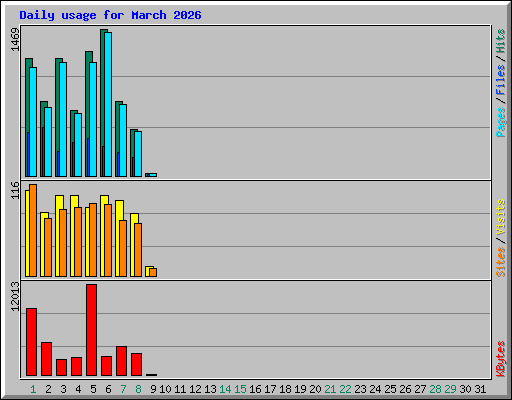This screenshot has width=512, height=400.
Task: Click the '12013' KBytes axis label
Action: pos(15,296)
